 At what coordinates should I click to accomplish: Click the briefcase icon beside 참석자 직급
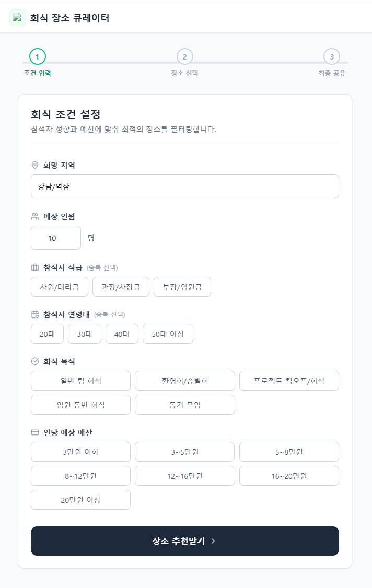(35, 267)
